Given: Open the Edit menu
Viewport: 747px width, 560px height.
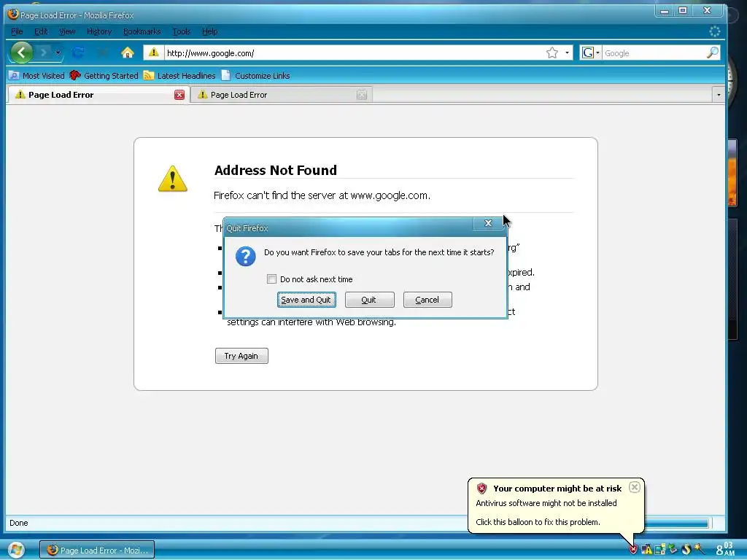Looking at the screenshot, I should (x=41, y=31).
